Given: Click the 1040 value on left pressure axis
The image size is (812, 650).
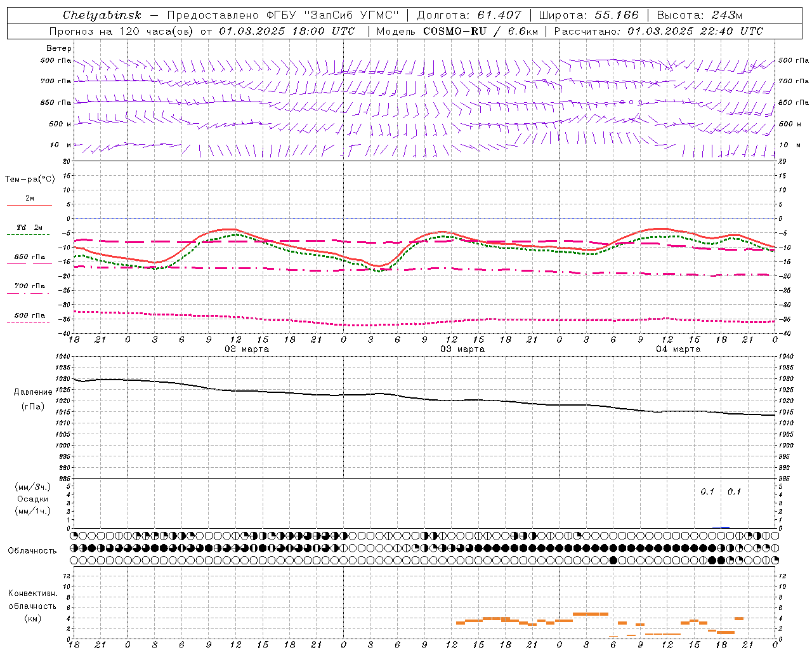Looking at the screenshot, I should 62,356.
